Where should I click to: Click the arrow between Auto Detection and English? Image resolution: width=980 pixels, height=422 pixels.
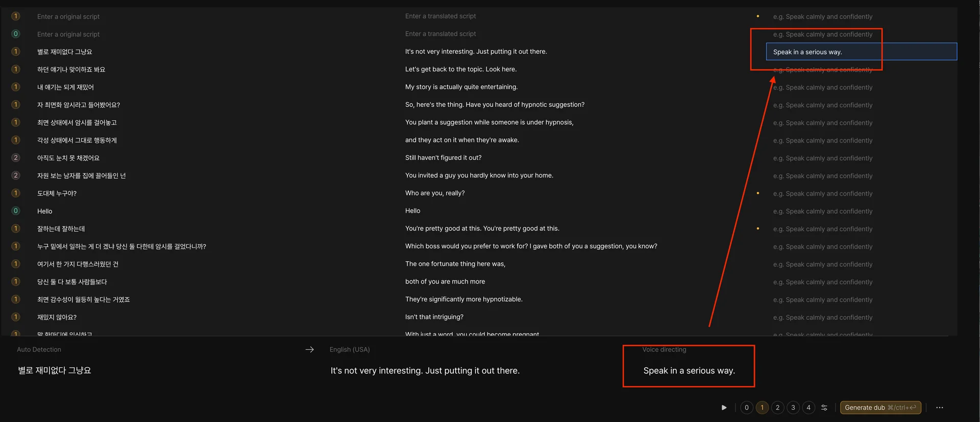point(309,349)
